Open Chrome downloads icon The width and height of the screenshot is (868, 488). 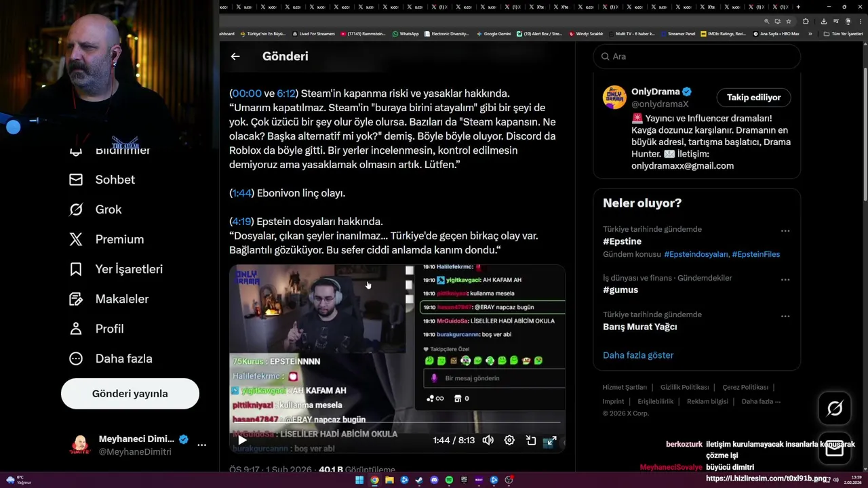click(823, 21)
